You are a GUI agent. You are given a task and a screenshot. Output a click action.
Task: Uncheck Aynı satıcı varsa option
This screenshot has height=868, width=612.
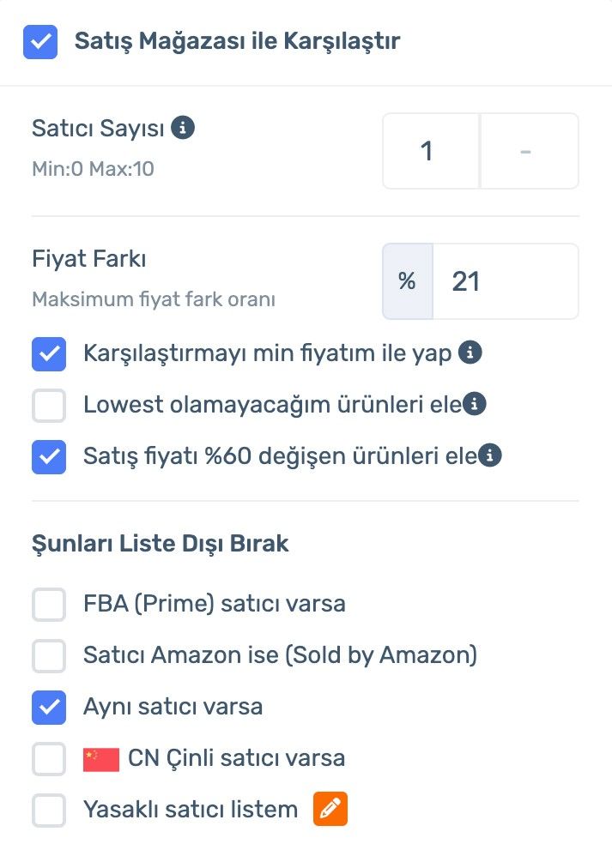click(x=49, y=707)
